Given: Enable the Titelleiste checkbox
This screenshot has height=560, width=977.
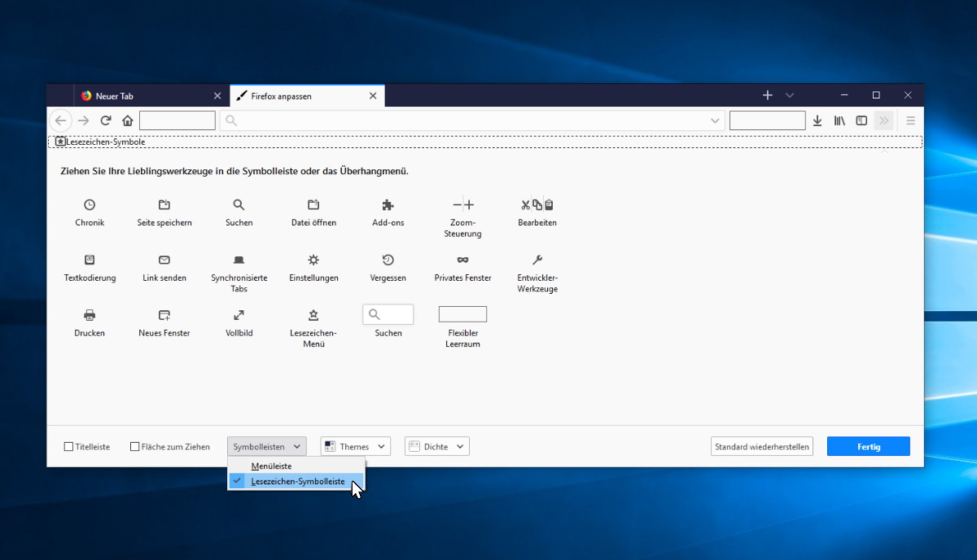Looking at the screenshot, I should pos(69,447).
